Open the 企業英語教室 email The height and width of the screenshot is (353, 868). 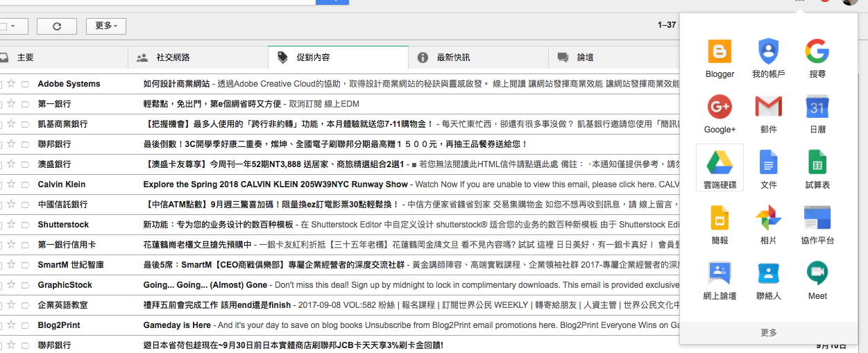tap(340, 305)
